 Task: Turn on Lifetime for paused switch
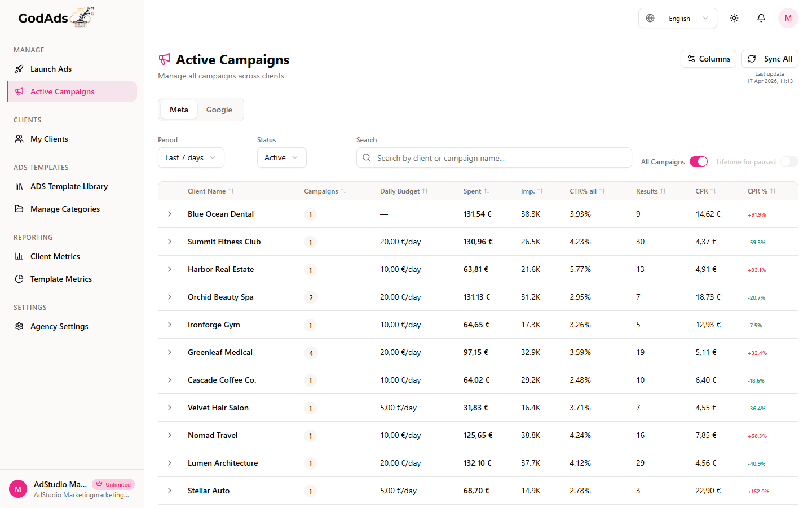tap(789, 161)
